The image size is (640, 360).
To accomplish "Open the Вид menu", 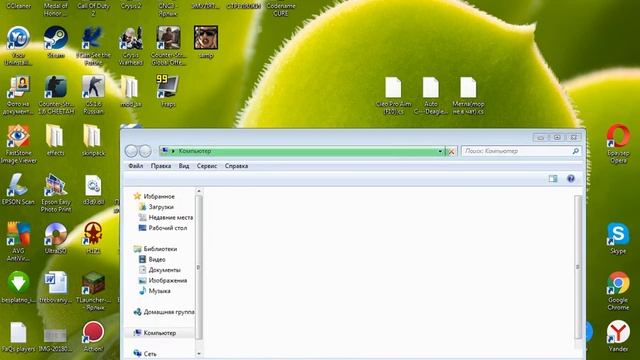I will [184, 166].
